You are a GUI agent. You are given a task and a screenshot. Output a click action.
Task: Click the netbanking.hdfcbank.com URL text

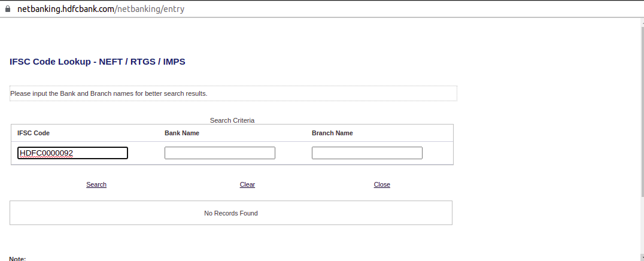coord(101,9)
